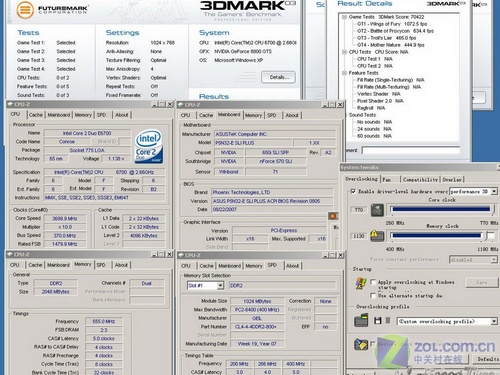
Task: Click the 770 core clock value field
Action: tap(359, 210)
